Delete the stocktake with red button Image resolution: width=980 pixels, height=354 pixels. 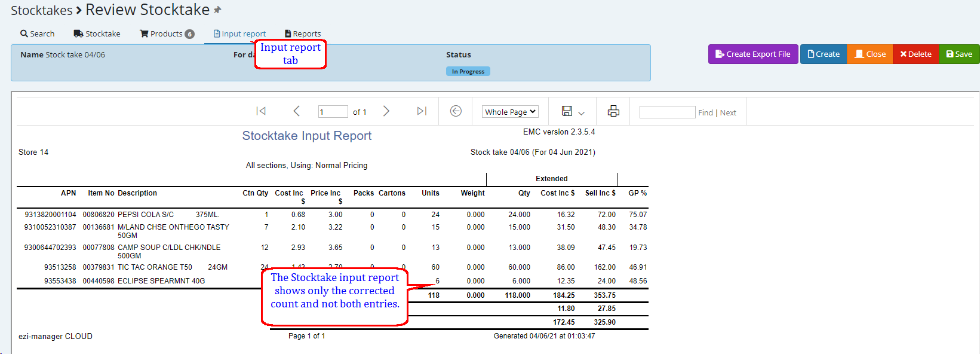pyautogui.click(x=916, y=54)
